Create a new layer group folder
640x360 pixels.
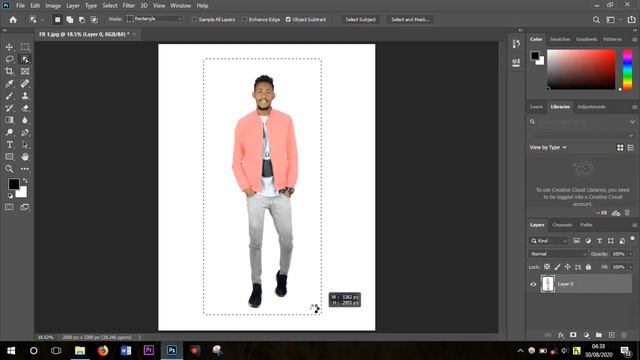[599, 335]
